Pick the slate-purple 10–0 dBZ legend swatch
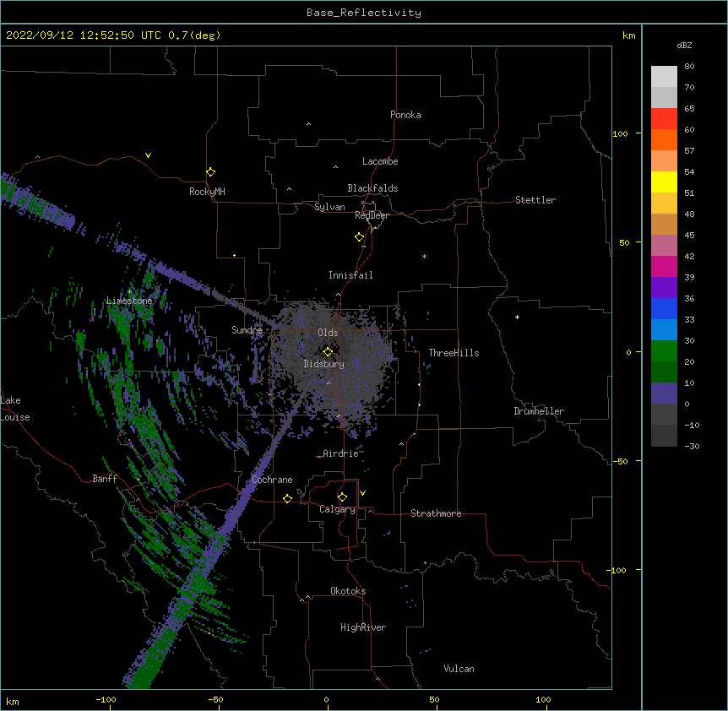This screenshot has width=728, height=711. point(664,393)
